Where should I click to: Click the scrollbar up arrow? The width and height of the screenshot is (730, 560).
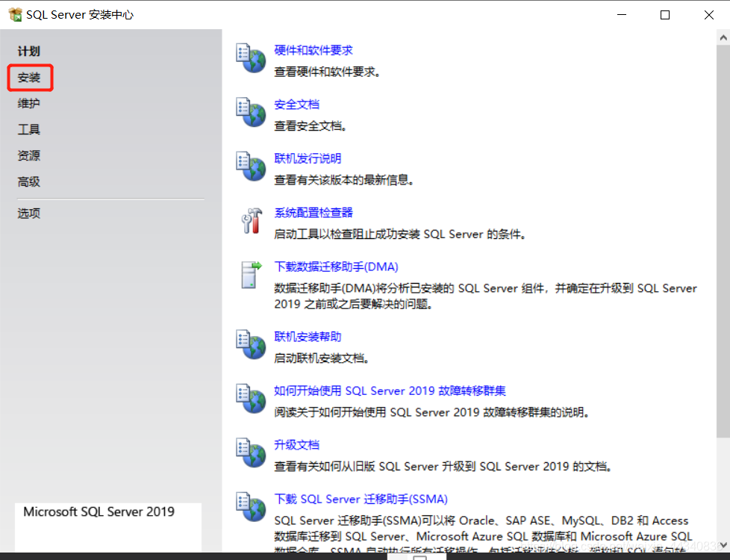pos(723,38)
